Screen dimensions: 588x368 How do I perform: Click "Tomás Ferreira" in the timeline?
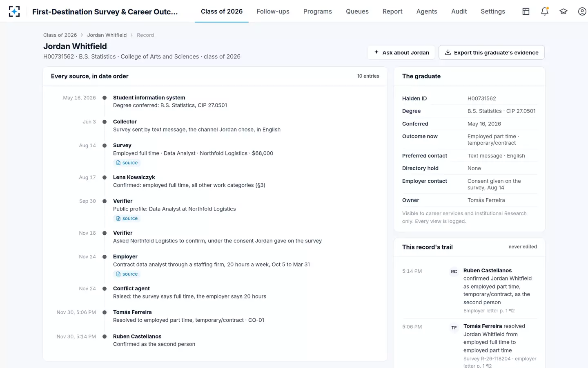pos(132,312)
